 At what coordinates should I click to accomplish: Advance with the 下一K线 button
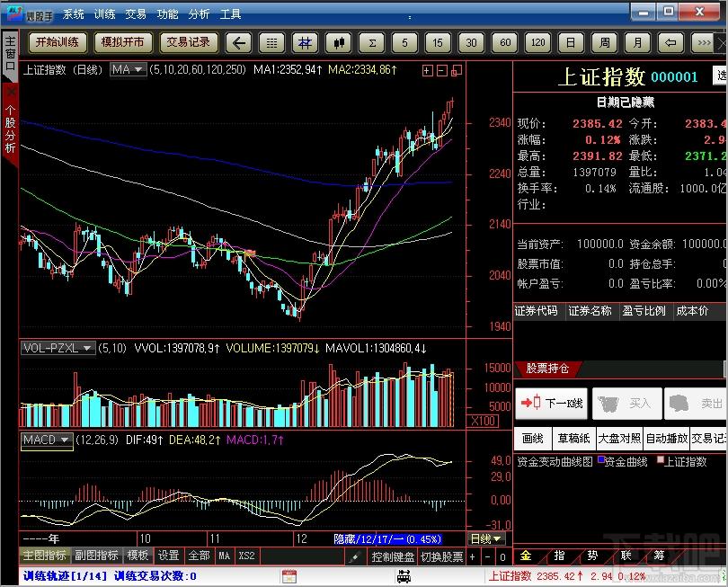(x=552, y=403)
